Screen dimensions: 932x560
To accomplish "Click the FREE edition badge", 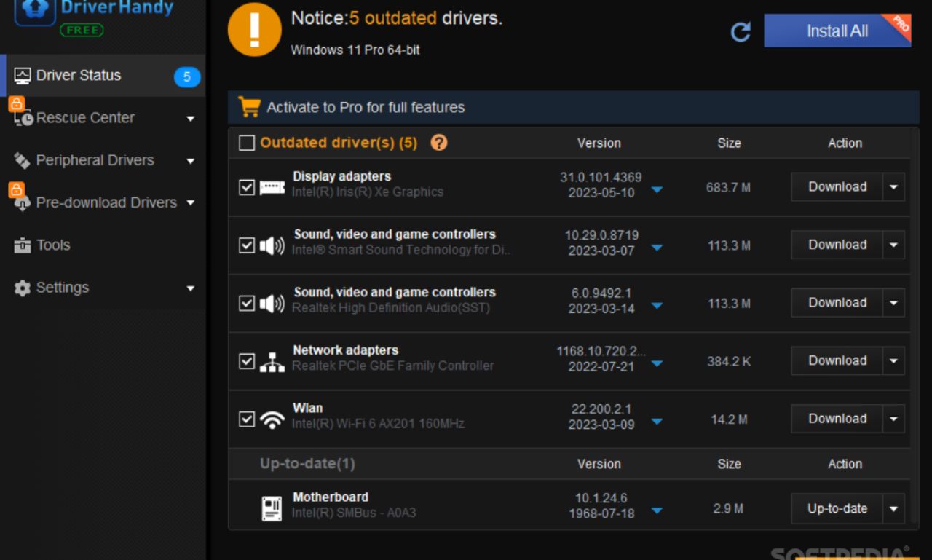I will (82, 30).
